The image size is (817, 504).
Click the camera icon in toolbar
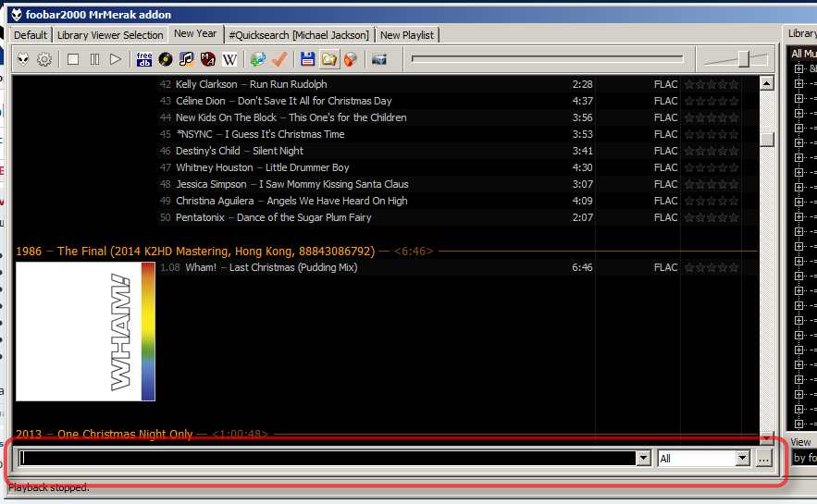click(379, 59)
